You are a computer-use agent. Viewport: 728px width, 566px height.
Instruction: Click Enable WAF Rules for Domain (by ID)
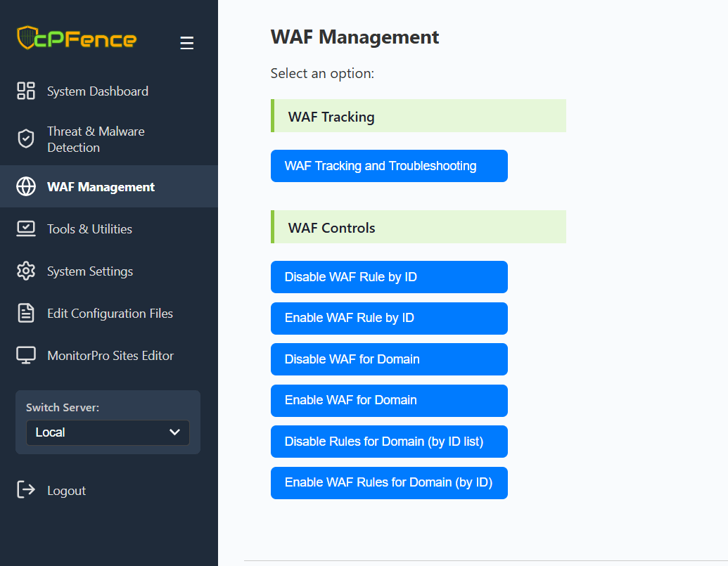(x=389, y=483)
